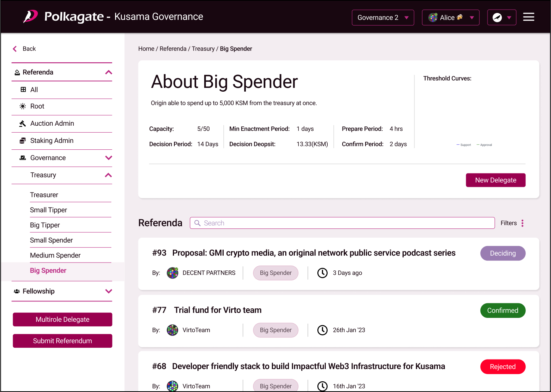Click the Filters label
The height and width of the screenshot is (392, 551).
coord(509,223)
